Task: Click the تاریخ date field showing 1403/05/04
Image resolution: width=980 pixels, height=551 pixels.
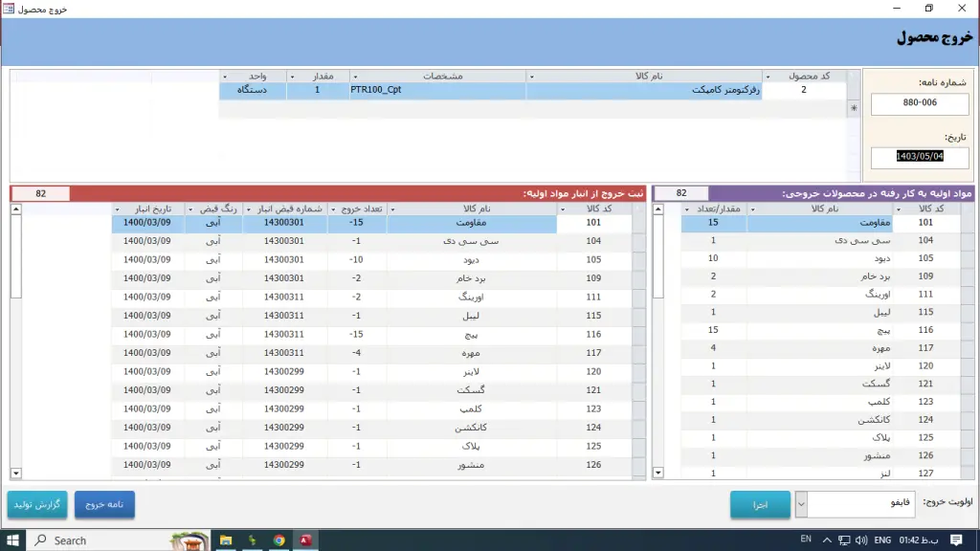Action: (x=919, y=157)
